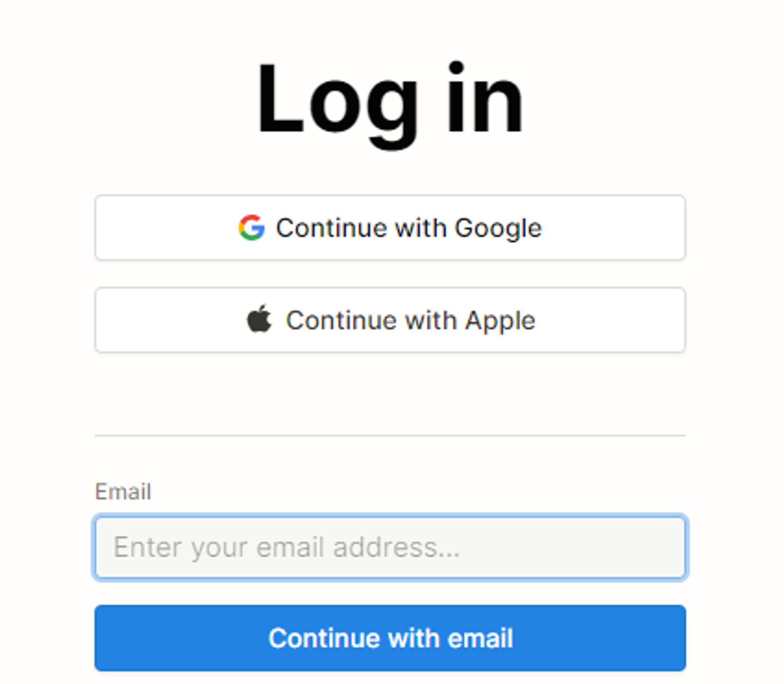784x684 pixels.
Task: Click the "Enter your email address..." placeholder text
Action: (287, 548)
